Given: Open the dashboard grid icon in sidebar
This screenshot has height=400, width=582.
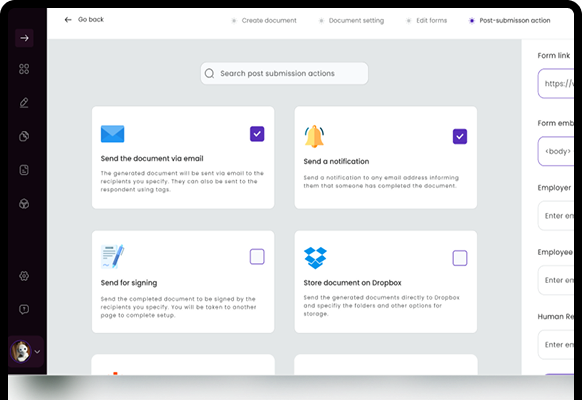Looking at the screenshot, I should pyautogui.click(x=24, y=69).
